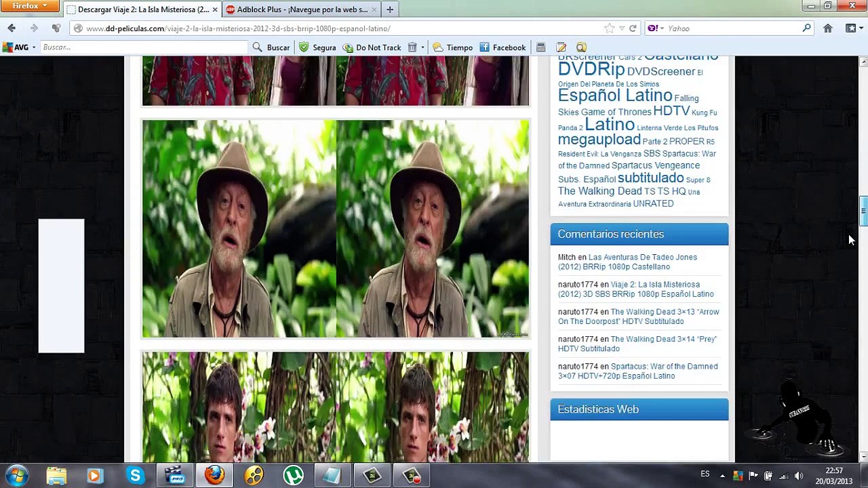
Task: Click the megaupload tag
Action: coord(599,140)
